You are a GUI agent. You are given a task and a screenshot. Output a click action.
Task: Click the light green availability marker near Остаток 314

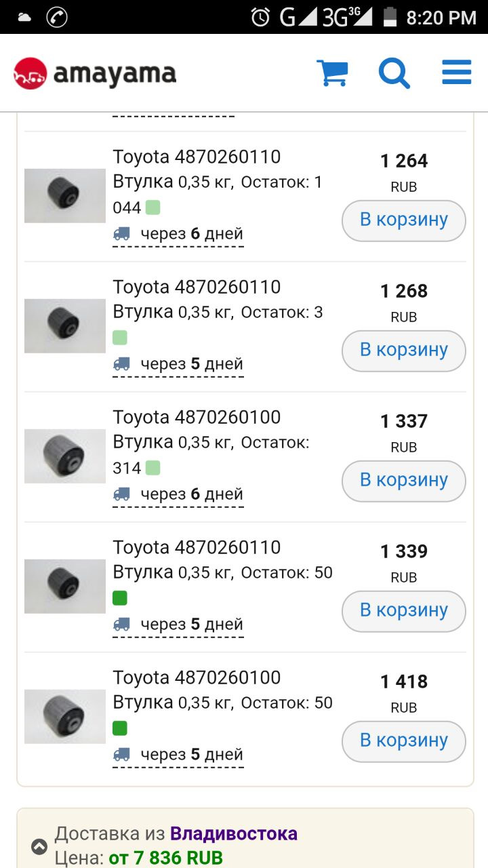[x=152, y=467]
